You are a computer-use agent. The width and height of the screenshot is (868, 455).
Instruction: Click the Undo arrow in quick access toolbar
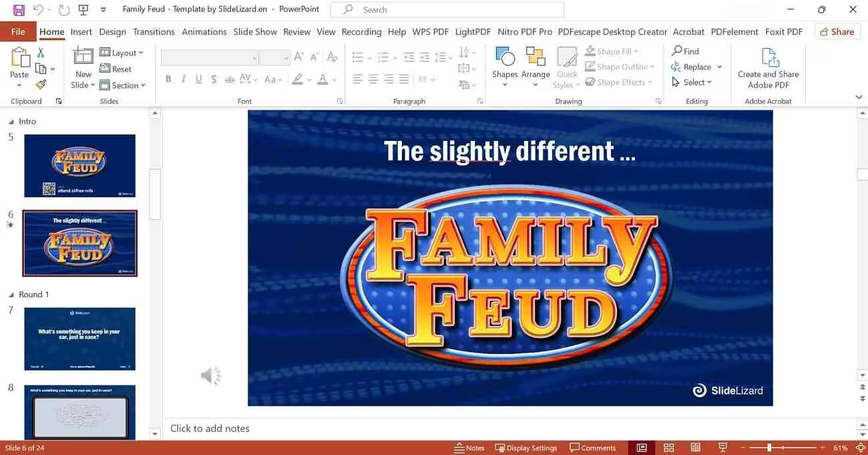coord(38,9)
